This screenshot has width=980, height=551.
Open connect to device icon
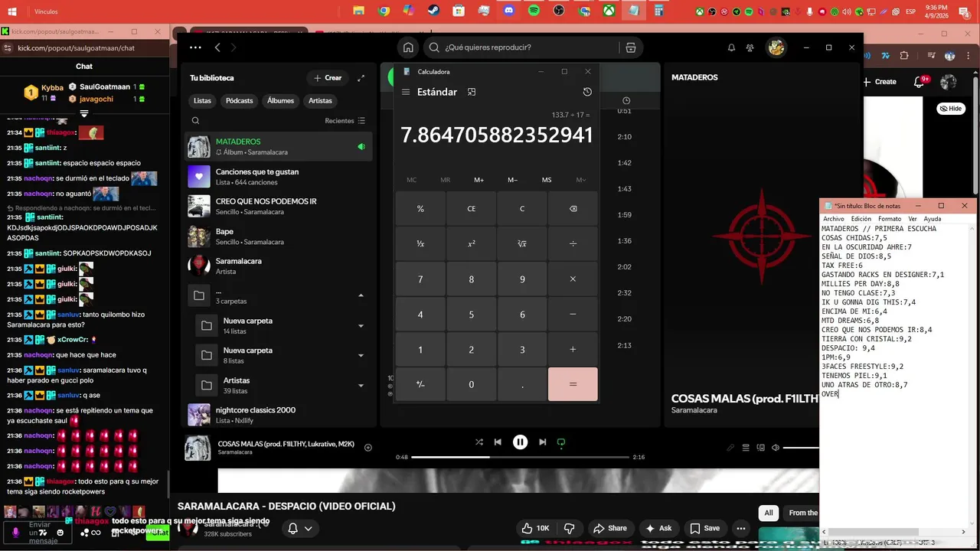[760, 448]
